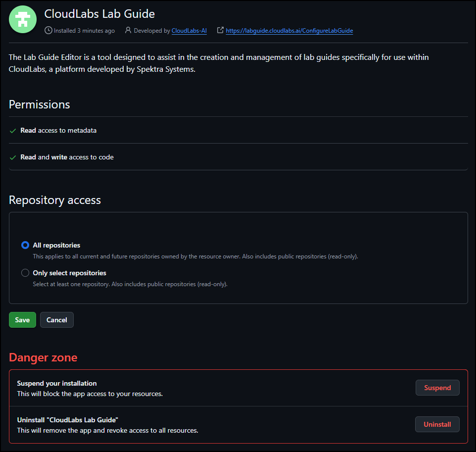
Task: Click the external link icon before the URL
Action: point(220,30)
